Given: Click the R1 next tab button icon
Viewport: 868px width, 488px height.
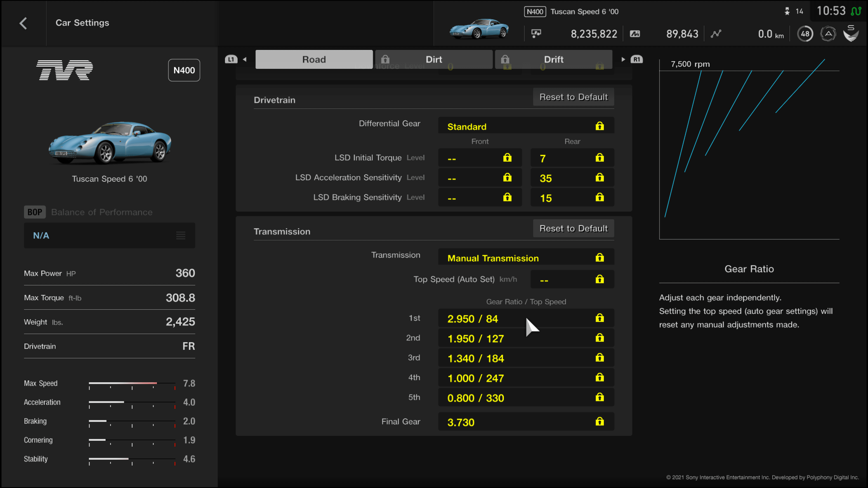Looking at the screenshot, I should pyautogui.click(x=637, y=59).
